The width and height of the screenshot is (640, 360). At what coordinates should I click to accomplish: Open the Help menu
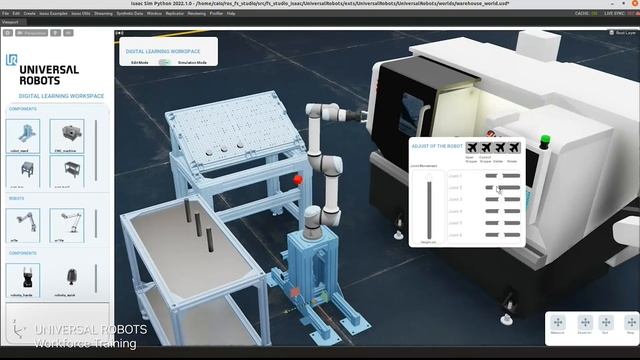pos(231,13)
